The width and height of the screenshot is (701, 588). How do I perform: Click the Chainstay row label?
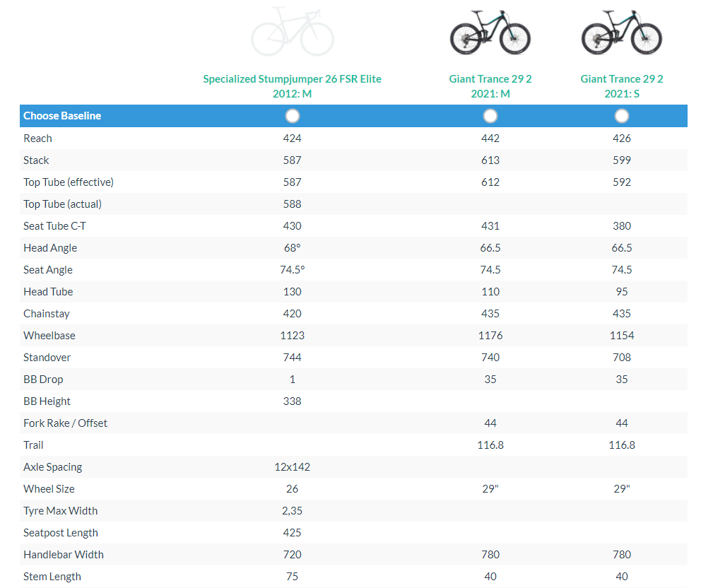tap(47, 314)
